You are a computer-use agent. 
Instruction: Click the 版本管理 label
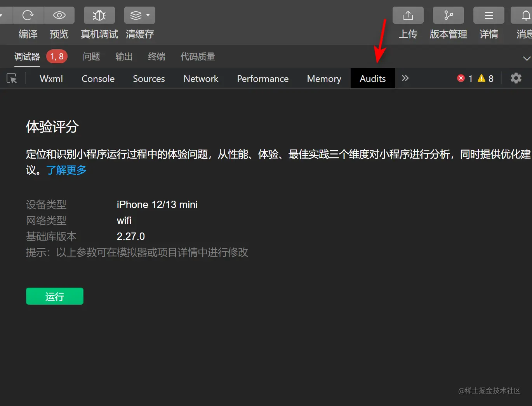coord(449,34)
